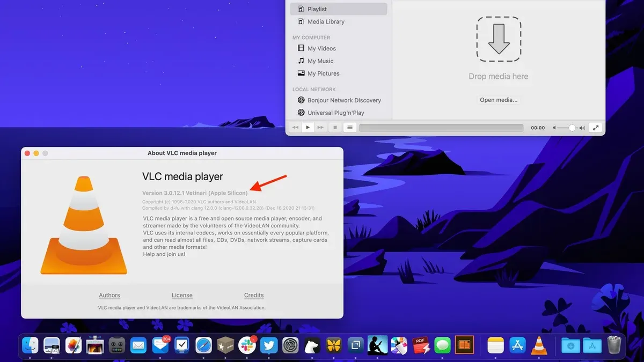Open the mail app with 204 badge
644x362 pixels.
click(160, 346)
